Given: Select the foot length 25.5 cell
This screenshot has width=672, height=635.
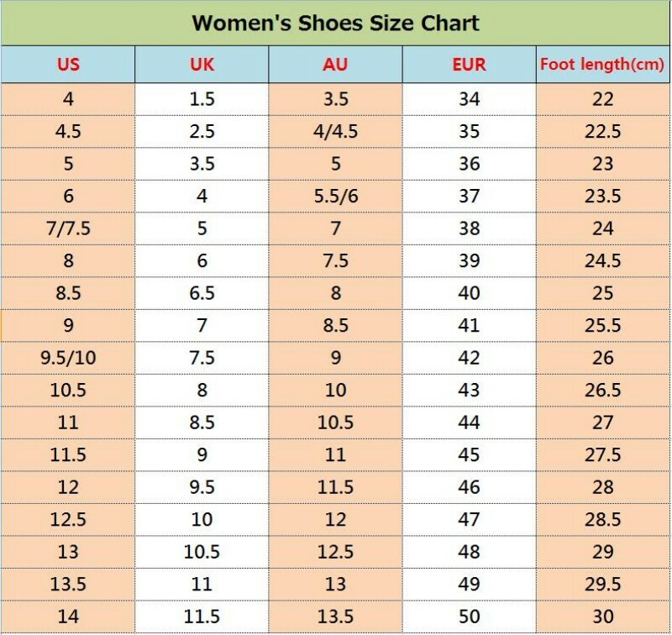Looking at the screenshot, I should tap(602, 325).
